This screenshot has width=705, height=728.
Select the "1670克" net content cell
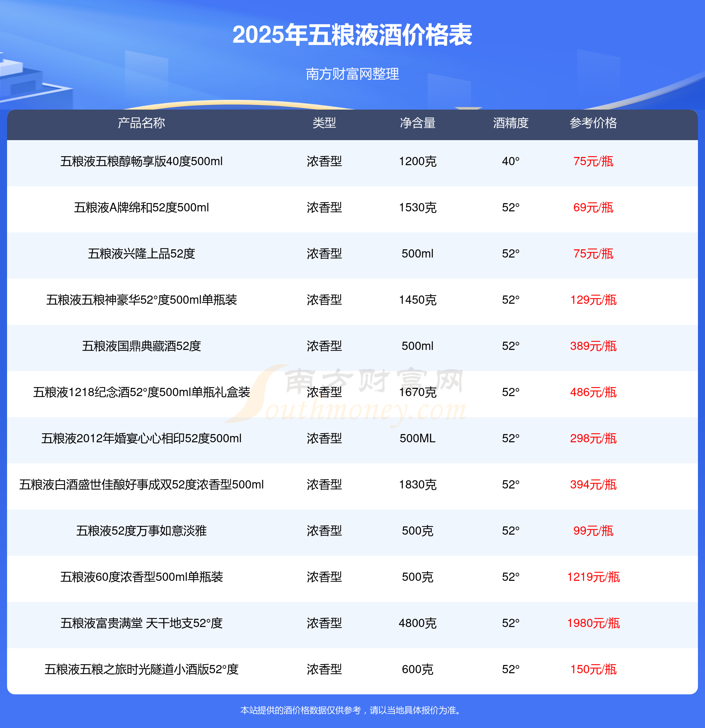tap(418, 392)
